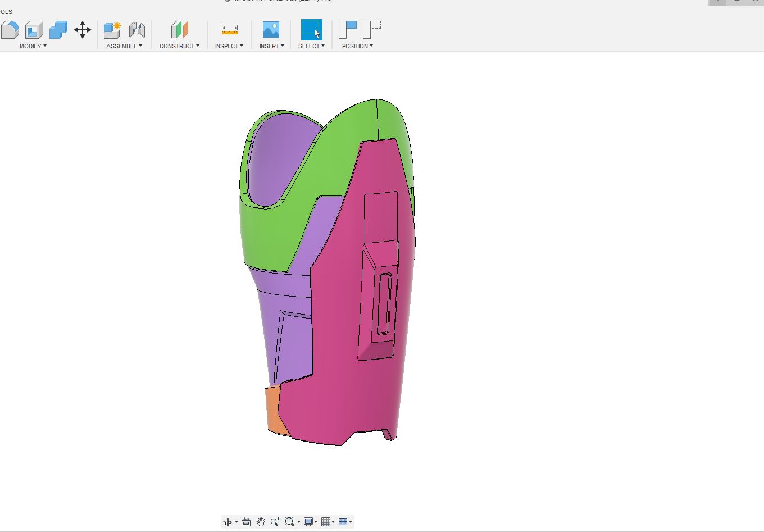Select the orange face on the model
This screenshot has height=532, width=764.
(273, 409)
